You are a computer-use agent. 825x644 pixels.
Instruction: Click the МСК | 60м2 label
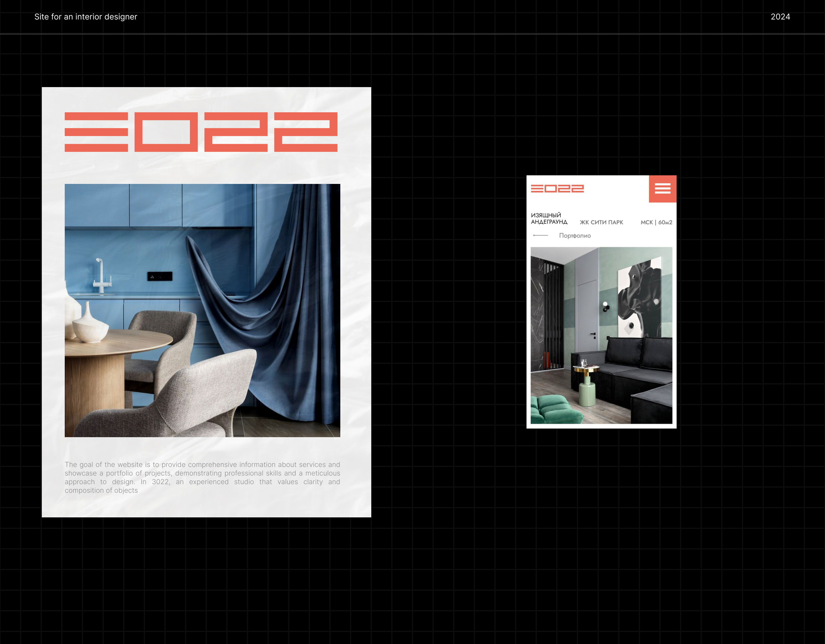coord(656,223)
